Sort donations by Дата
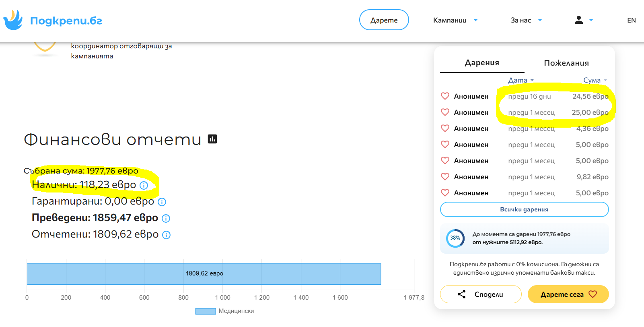This screenshot has height=327, width=644. coord(521,80)
